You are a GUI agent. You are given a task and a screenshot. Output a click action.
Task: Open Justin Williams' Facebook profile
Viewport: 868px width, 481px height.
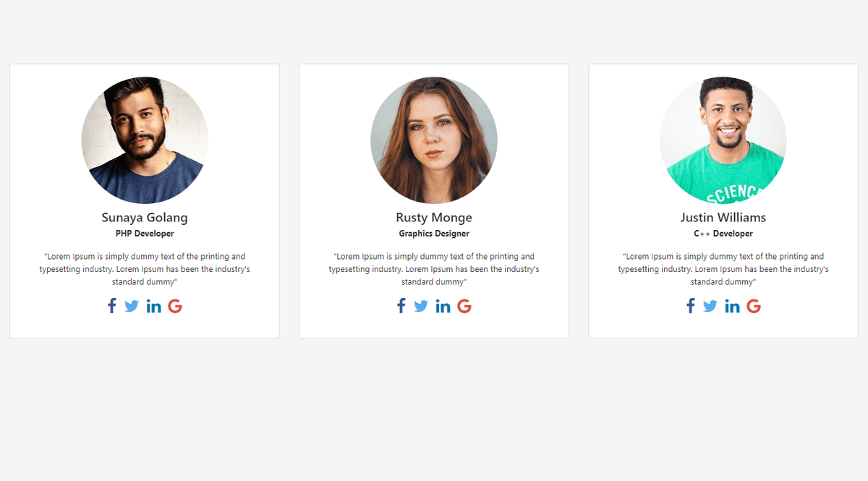[691, 306]
